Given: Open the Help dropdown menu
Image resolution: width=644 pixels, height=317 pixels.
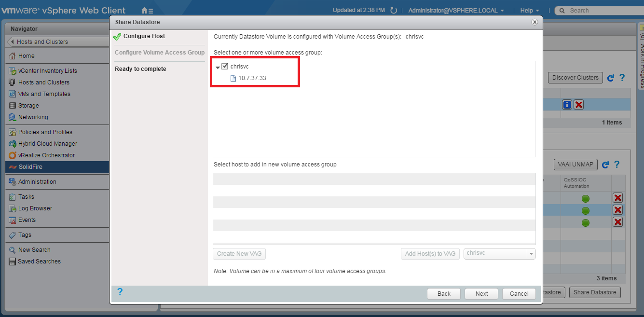Looking at the screenshot, I should (530, 10).
